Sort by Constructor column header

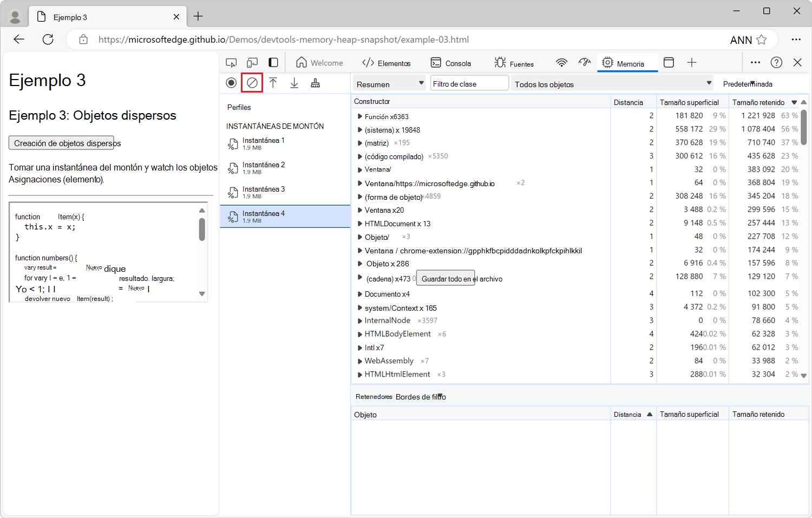[x=481, y=102]
